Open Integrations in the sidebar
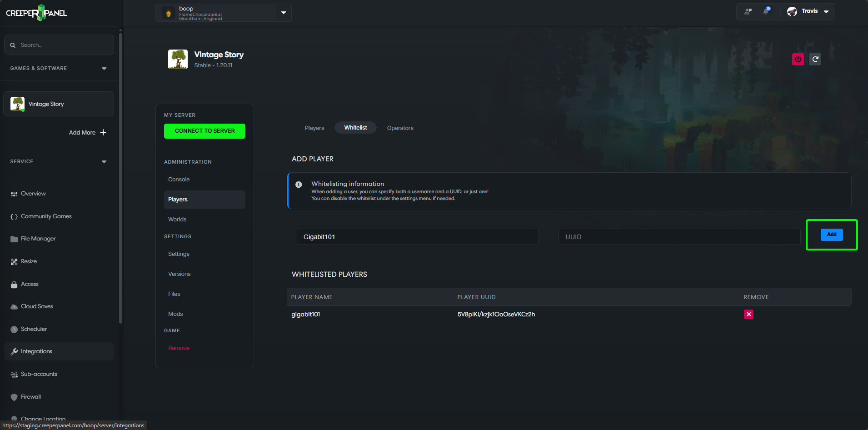 (x=59, y=351)
